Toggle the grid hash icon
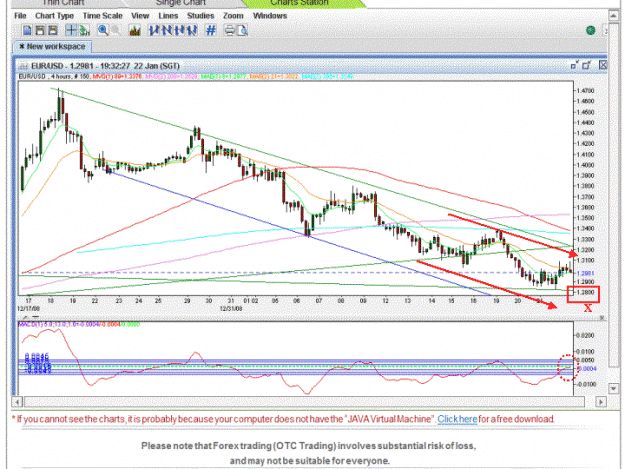The height and width of the screenshot is (469, 625). tap(211, 31)
